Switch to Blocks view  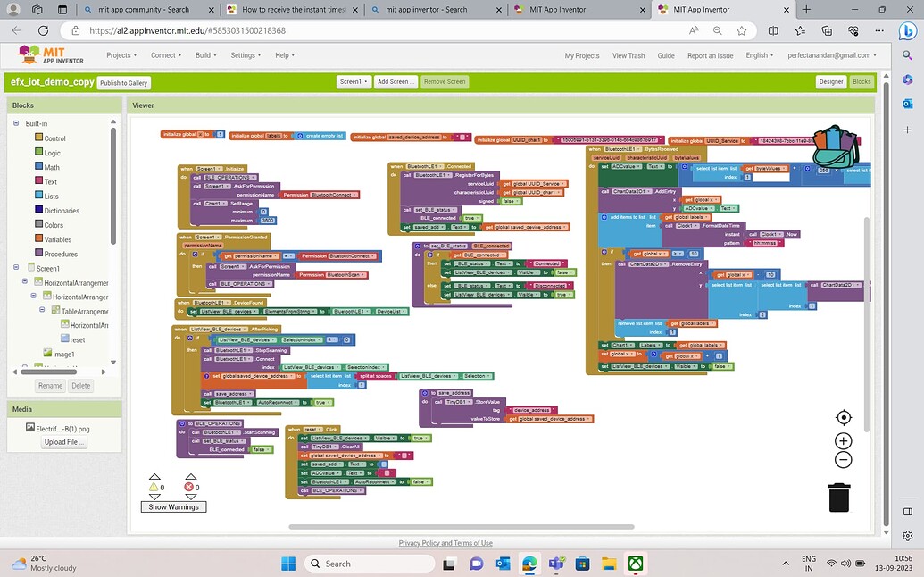pos(862,82)
